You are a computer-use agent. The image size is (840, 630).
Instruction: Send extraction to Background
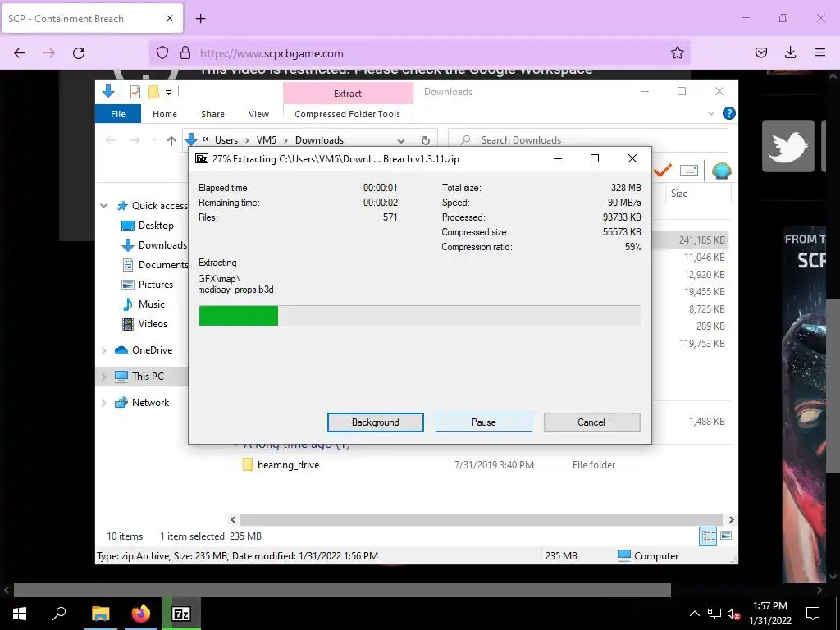click(x=375, y=422)
